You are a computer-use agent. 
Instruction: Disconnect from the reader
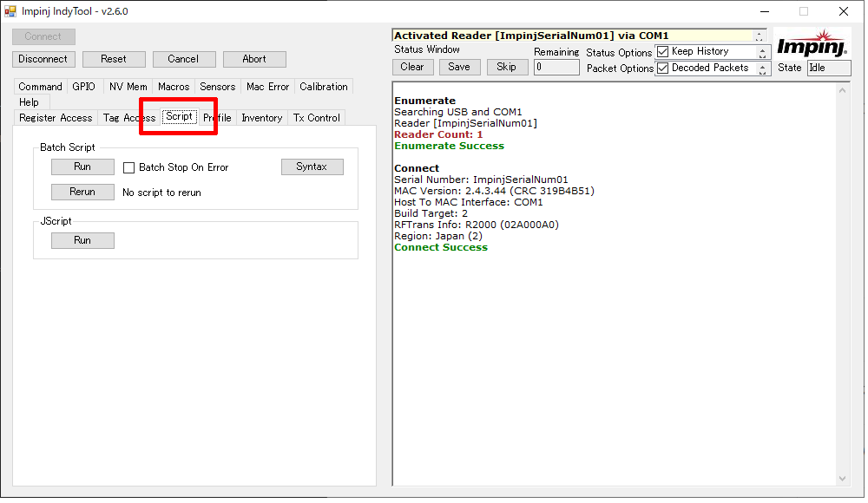click(43, 59)
